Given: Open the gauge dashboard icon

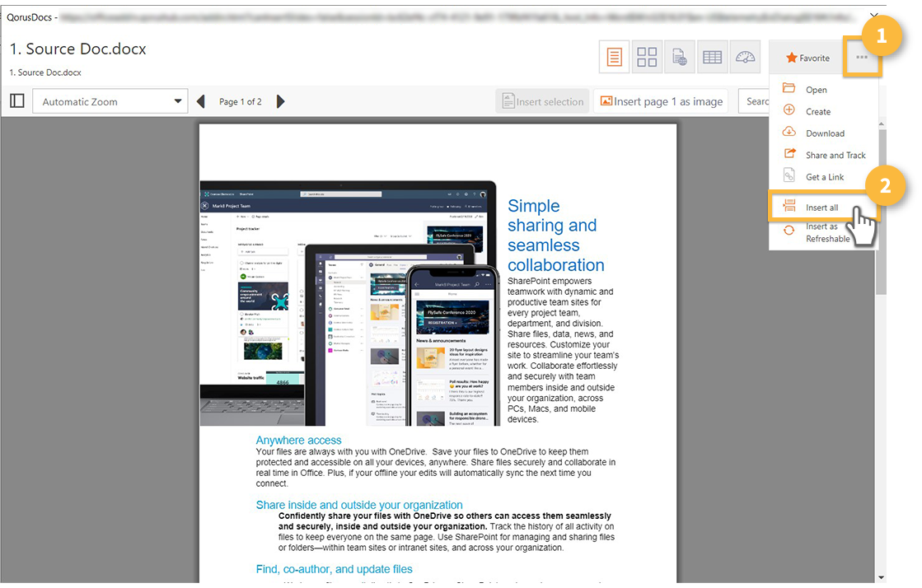Looking at the screenshot, I should [x=745, y=57].
